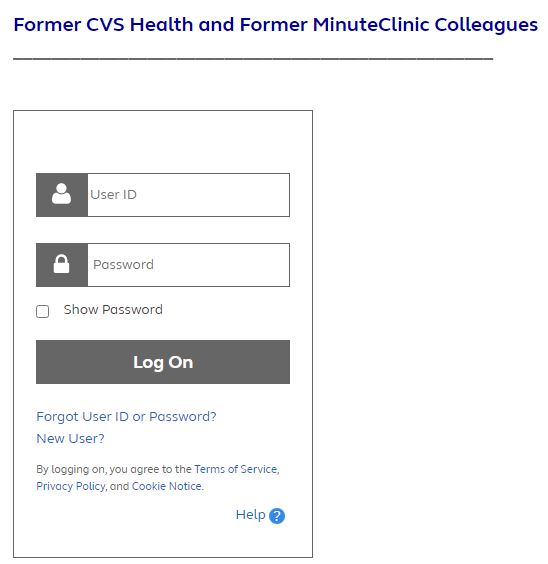
Task: Click the Log On button
Action: [163, 362]
